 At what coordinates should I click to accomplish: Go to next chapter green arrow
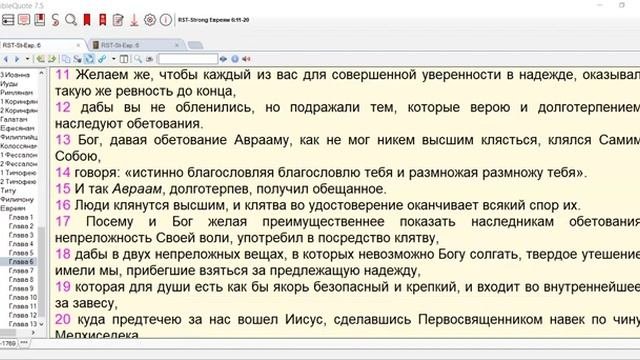(52, 59)
